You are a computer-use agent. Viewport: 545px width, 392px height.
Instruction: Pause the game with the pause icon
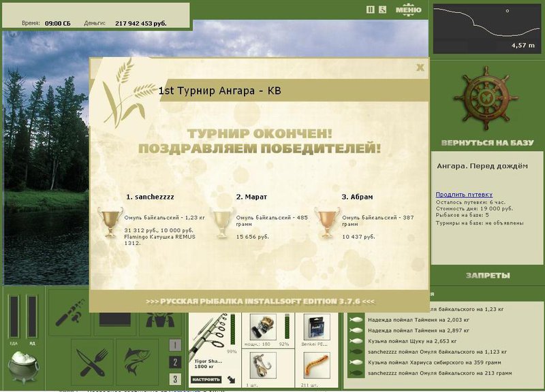[x=371, y=10]
